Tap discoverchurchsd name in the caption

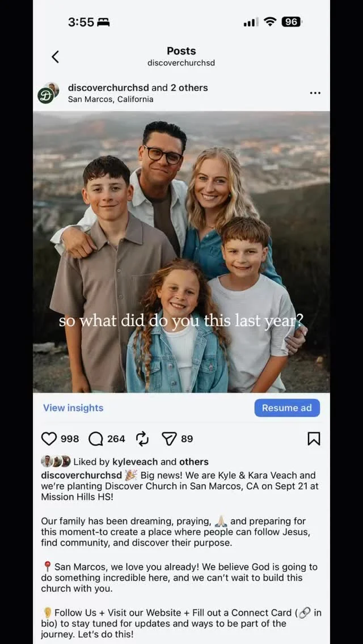[82, 475]
